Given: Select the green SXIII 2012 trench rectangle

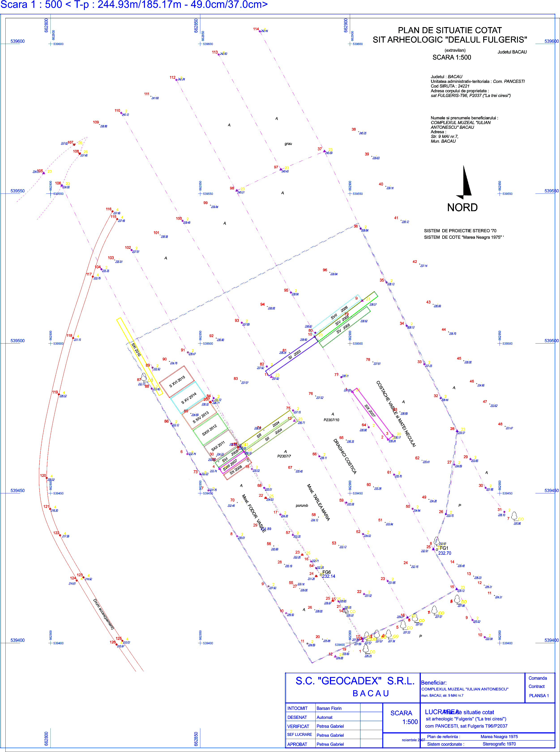Looking at the screenshot, I should [x=210, y=430].
